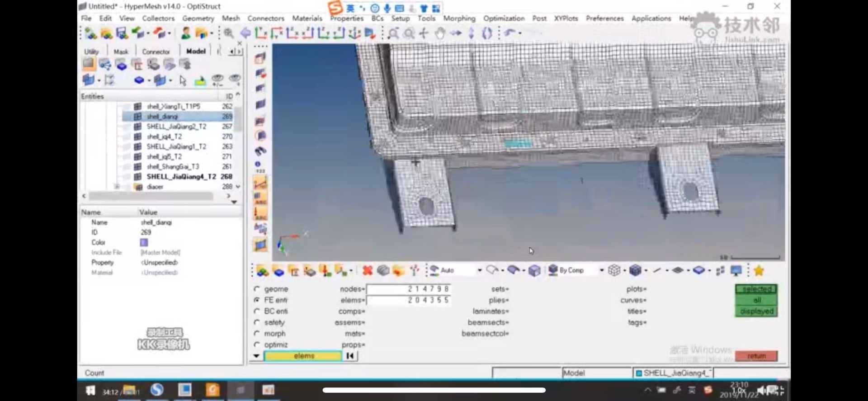868x401 pixels.
Task: Click the monitor display icon in bottom toolbar
Action: pyautogui.click(x=736, y=270)
